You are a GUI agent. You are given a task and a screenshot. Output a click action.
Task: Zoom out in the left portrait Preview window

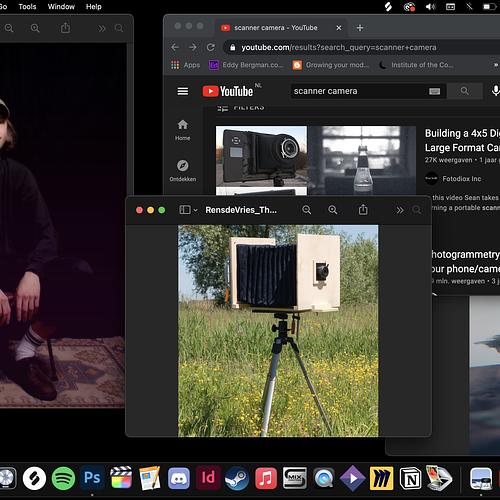[9, 28]
